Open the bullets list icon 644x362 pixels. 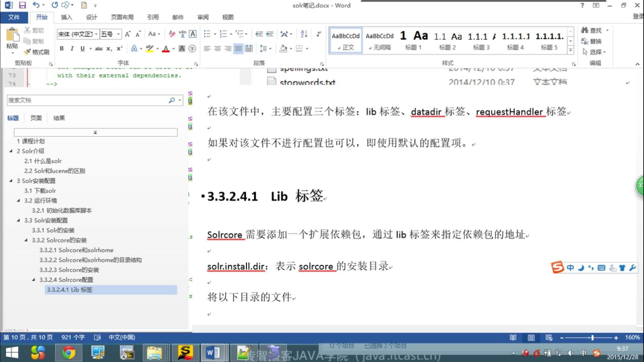tap(207, 34)
